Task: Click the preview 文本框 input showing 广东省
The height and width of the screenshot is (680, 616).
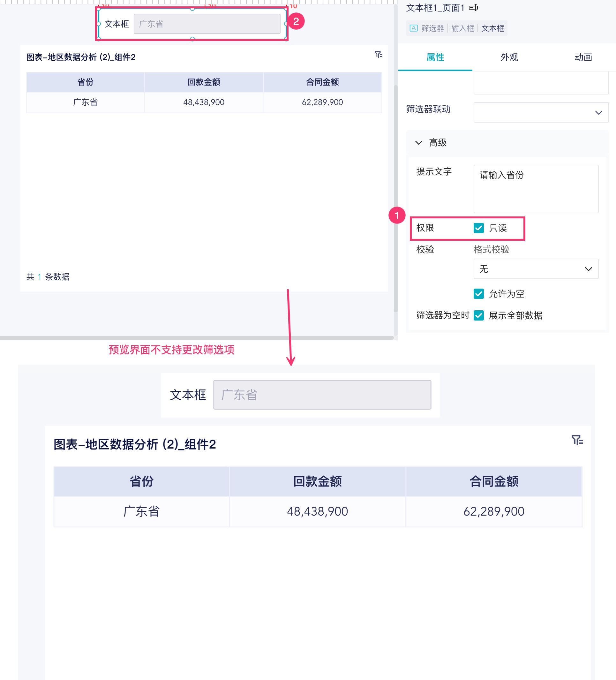Action: 322,395
